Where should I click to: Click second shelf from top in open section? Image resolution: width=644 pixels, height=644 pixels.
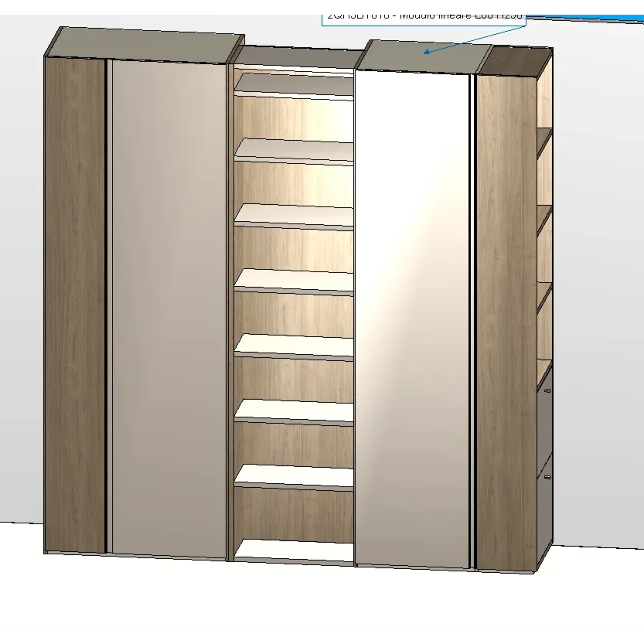(x=294, y=150)
